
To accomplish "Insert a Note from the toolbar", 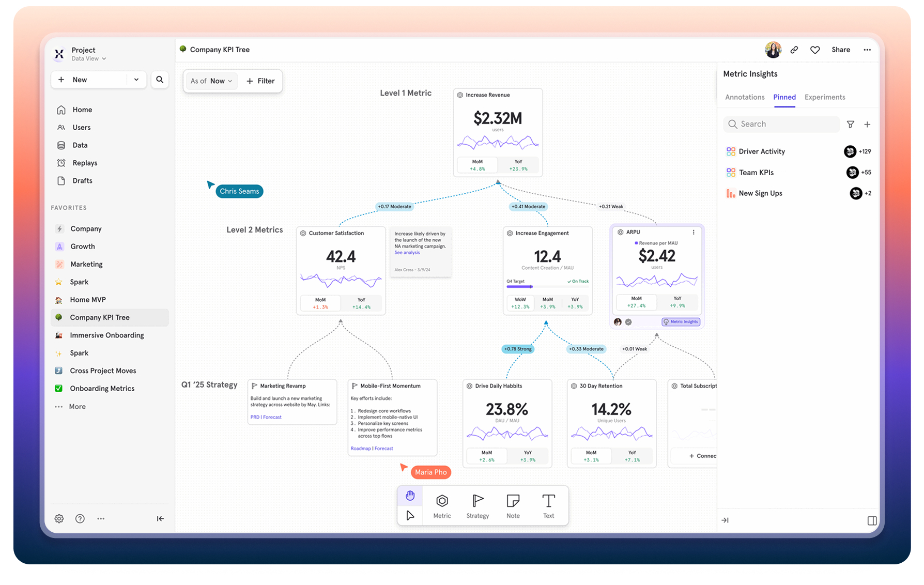I will coord(513,506).
